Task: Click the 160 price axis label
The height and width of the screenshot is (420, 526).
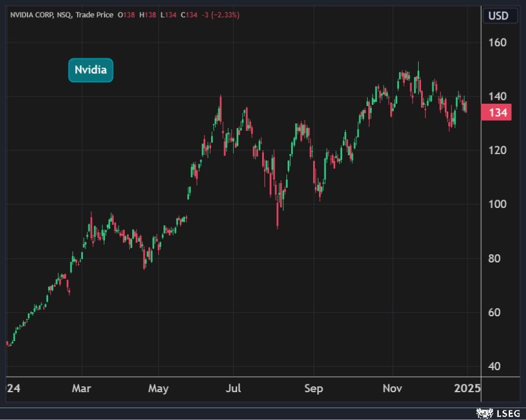Action: [x=498, y=43]
